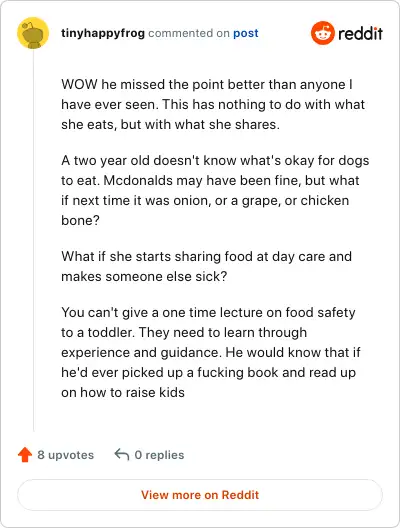
Task: Click the tinyhappyfrog avatar icon
Action: click(33, 33)
